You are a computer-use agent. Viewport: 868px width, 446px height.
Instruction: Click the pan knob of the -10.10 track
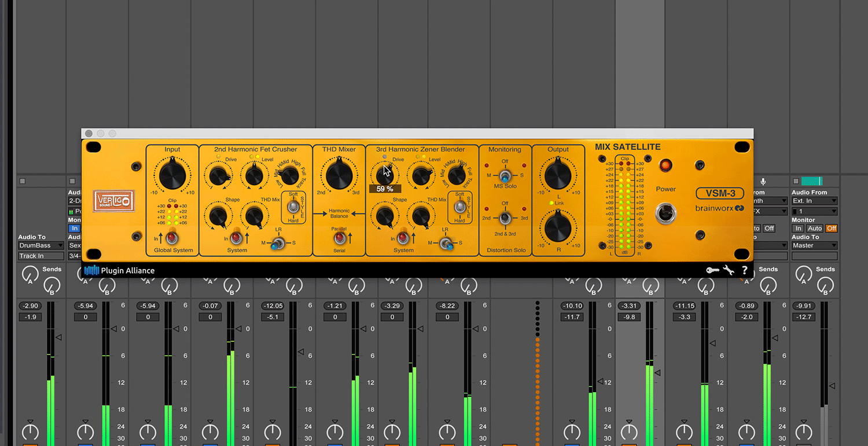572,431
